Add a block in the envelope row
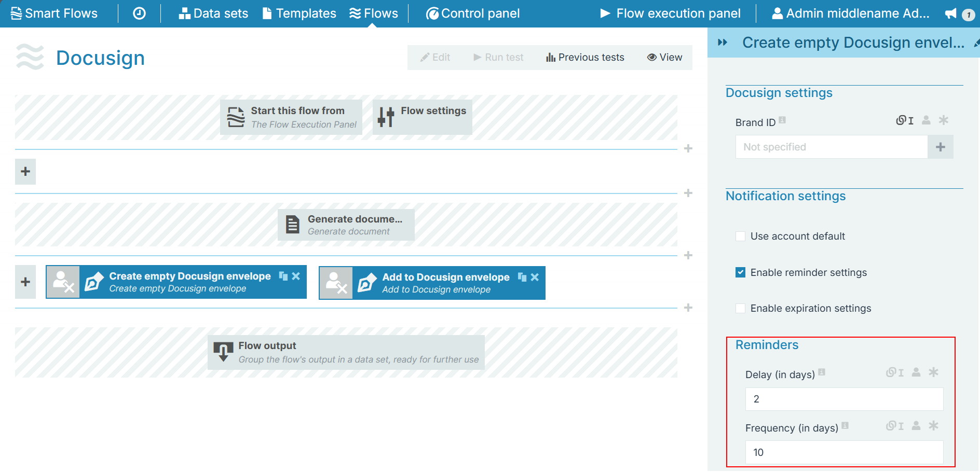This screenshot has height=472, width=980. (25, 282)
